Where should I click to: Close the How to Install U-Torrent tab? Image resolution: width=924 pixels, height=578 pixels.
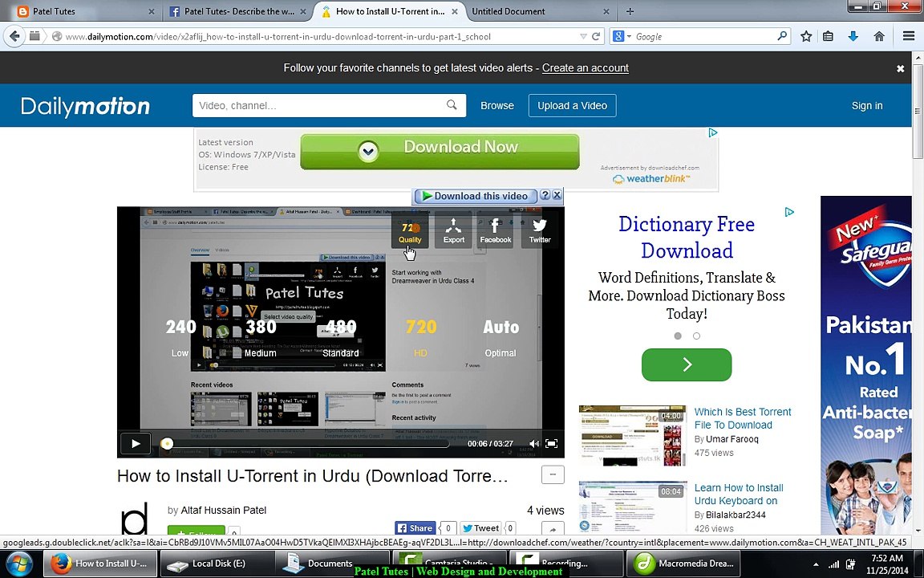[x=454, y=11]
